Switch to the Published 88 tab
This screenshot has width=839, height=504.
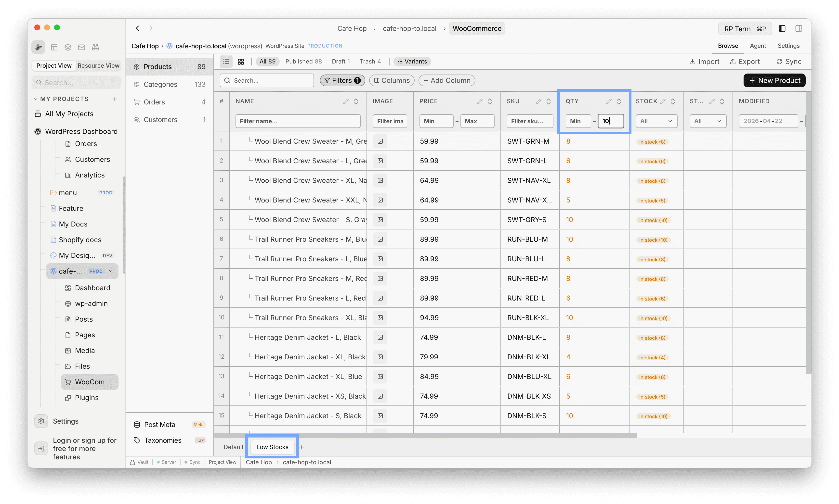click(x=303, y=62)
